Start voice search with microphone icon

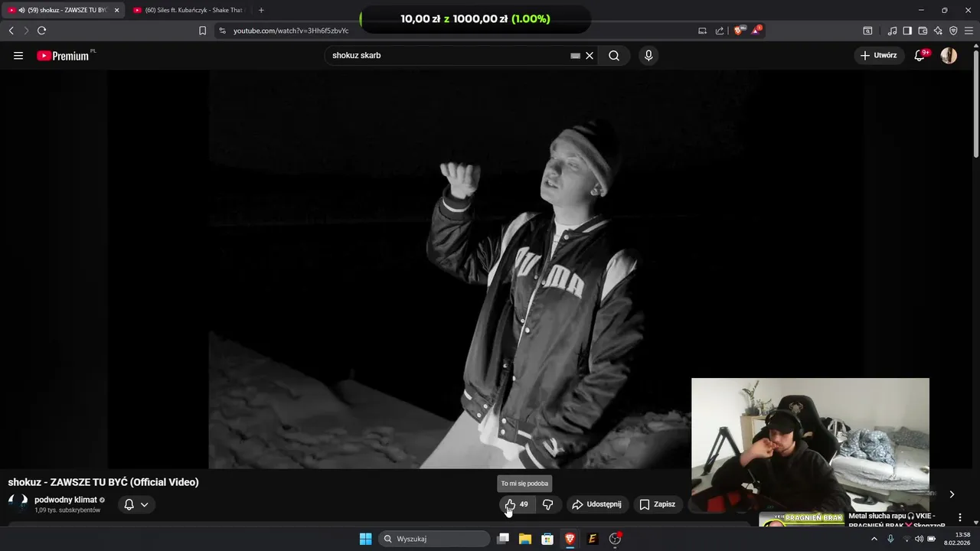[x=648, y=56]
